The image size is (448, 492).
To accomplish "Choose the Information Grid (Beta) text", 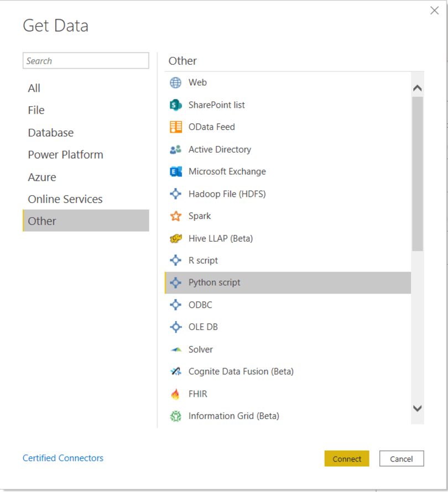I will click(x=233, y=416).
